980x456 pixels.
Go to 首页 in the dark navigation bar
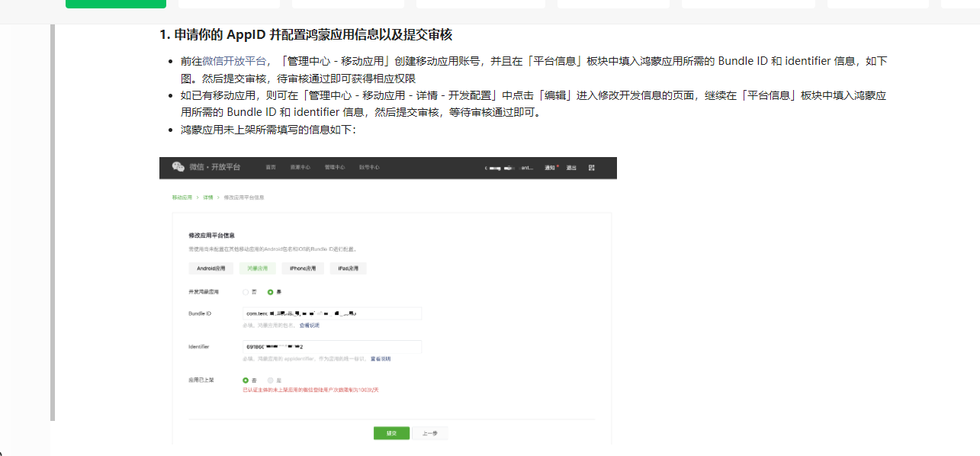[x=270, y=167]
